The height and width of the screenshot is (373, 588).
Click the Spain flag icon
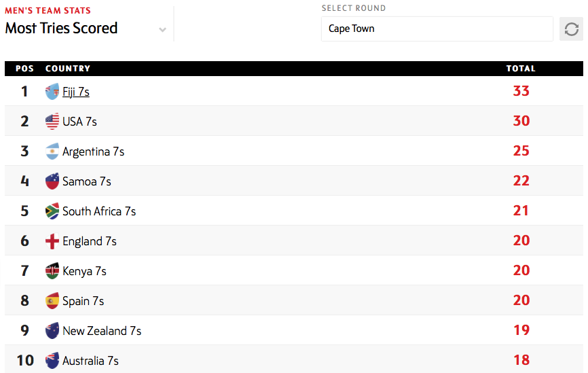[52, 301]
